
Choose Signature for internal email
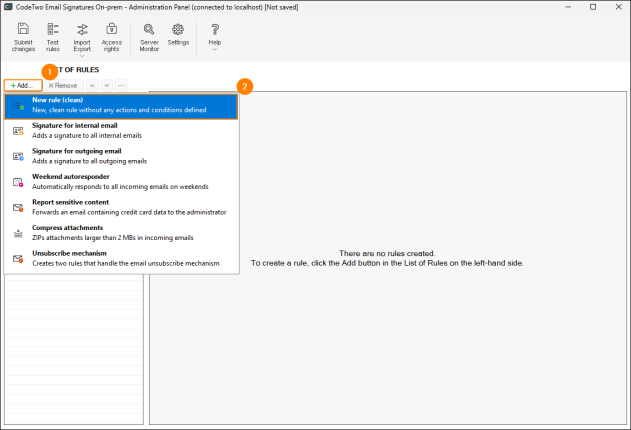[x=121, y=130]
